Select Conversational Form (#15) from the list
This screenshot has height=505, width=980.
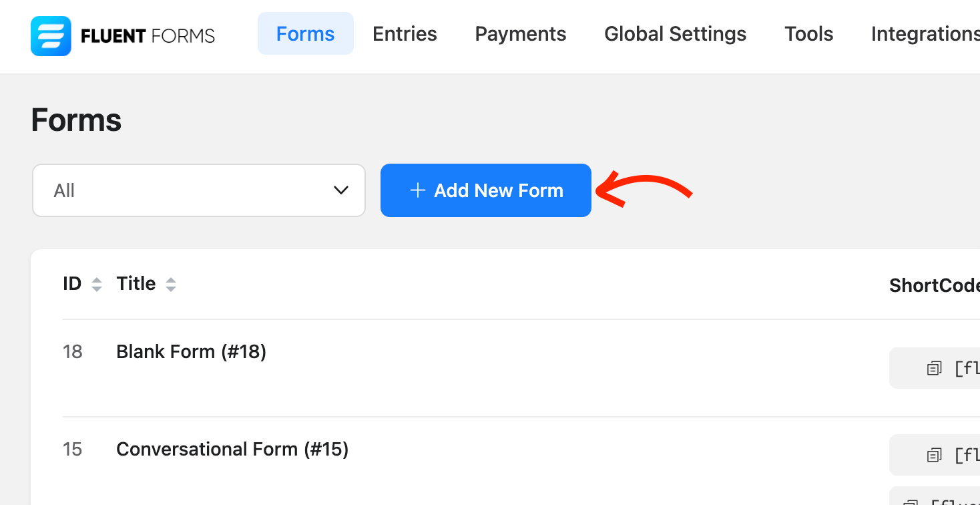[232, 449]
